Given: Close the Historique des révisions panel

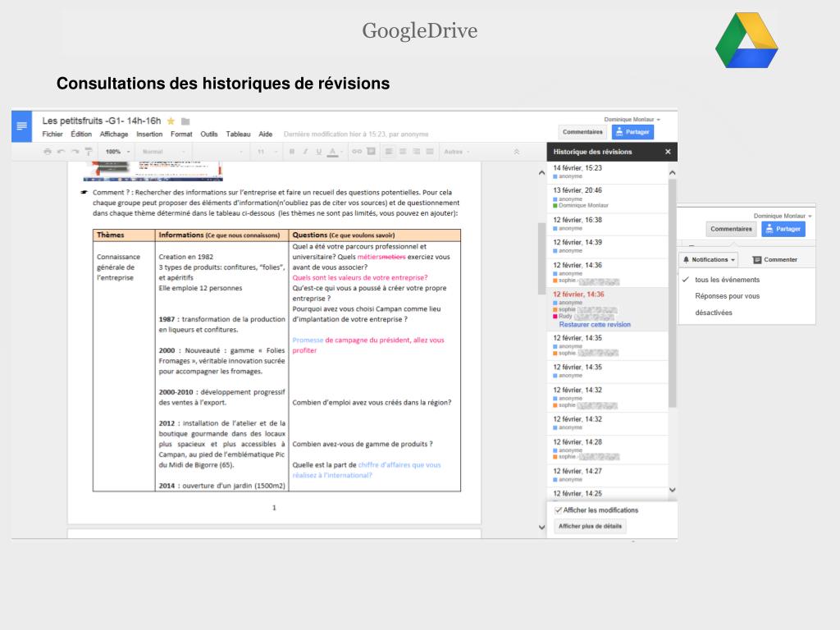Looking at the screenshot, I should [x=668, y=152].
